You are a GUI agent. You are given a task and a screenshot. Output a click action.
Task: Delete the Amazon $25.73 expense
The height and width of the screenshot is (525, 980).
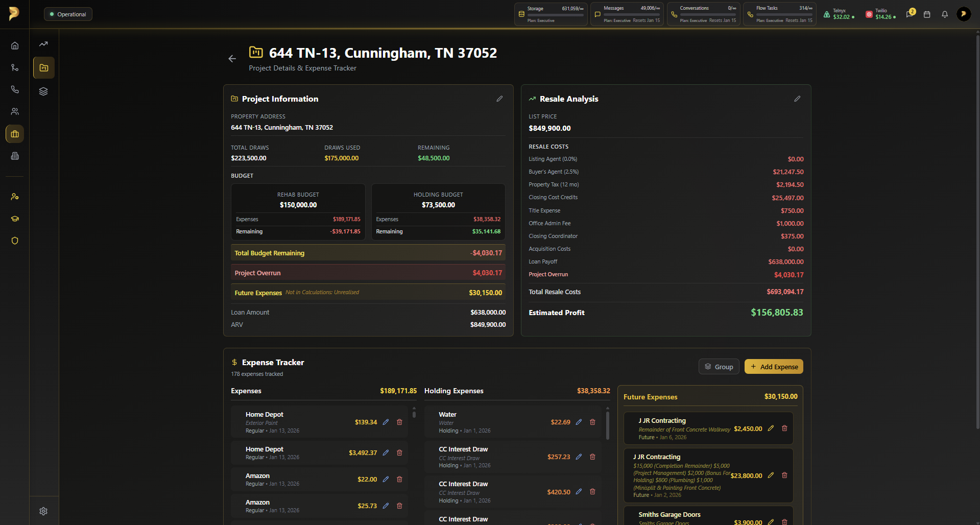(399, 506)
